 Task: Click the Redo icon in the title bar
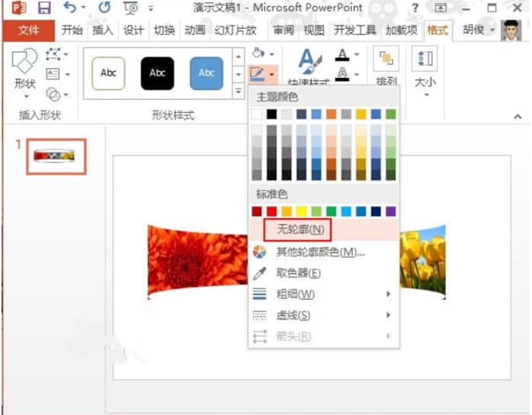pos(104,8)
